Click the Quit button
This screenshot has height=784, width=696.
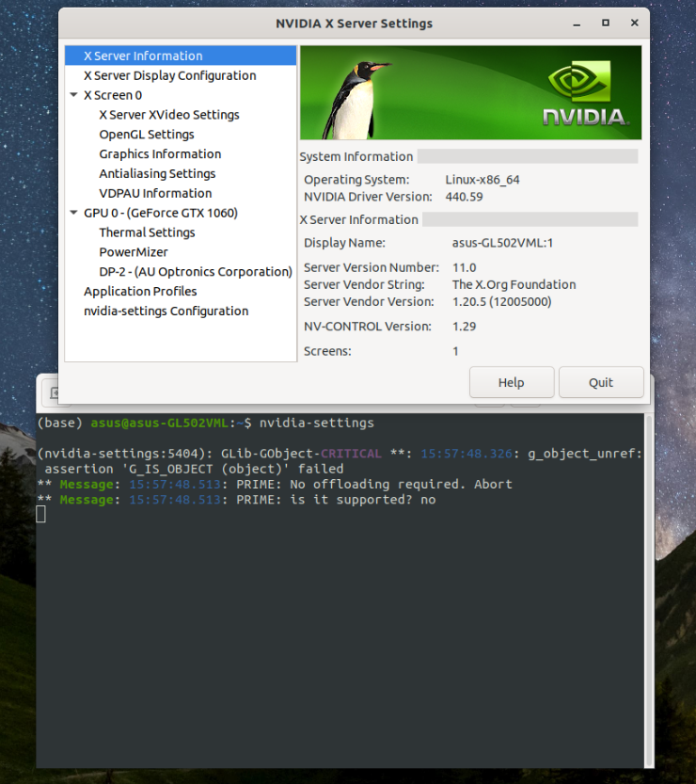coord(601,382)
